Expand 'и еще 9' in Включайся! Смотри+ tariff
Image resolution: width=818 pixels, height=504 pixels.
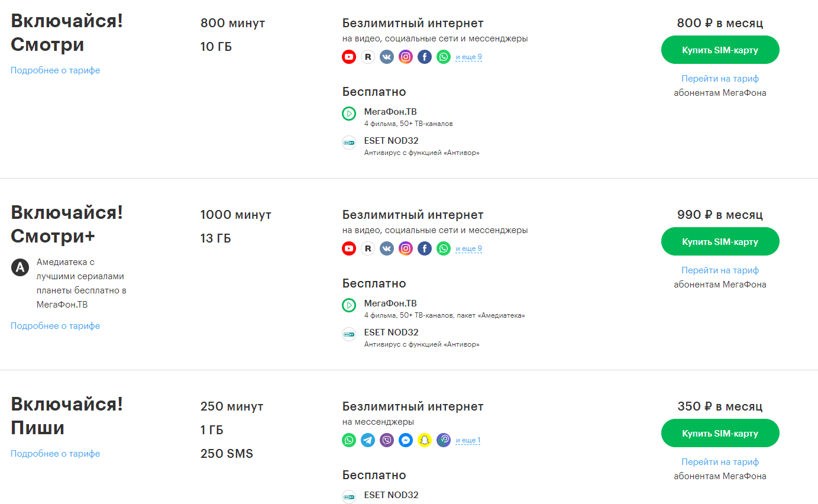(468, 249)
